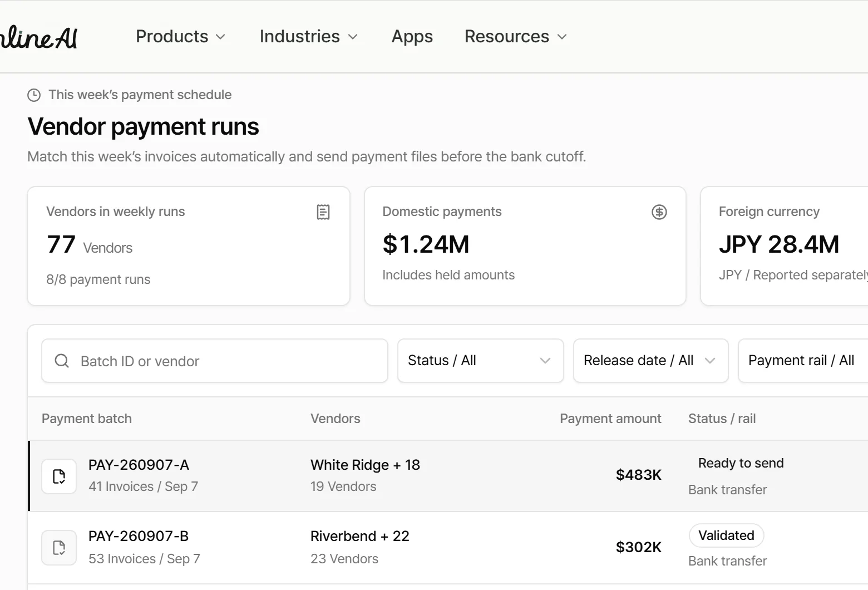
Task: Click the file icon for PAY-260907-A
Action: pos(59,476)
